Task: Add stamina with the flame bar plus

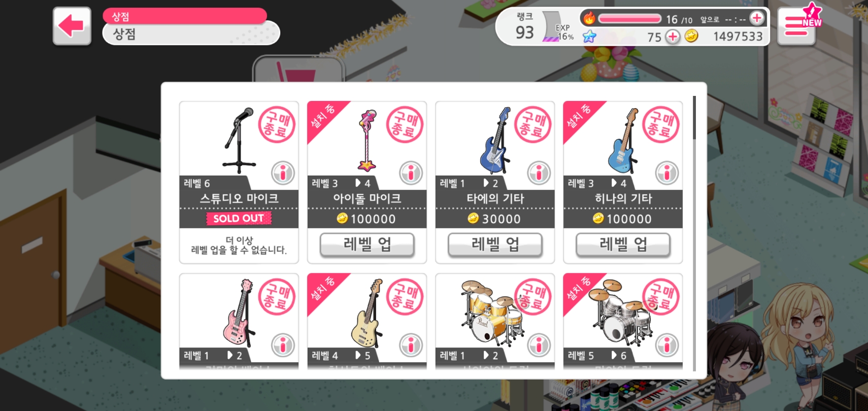Action: coord(757,18)
